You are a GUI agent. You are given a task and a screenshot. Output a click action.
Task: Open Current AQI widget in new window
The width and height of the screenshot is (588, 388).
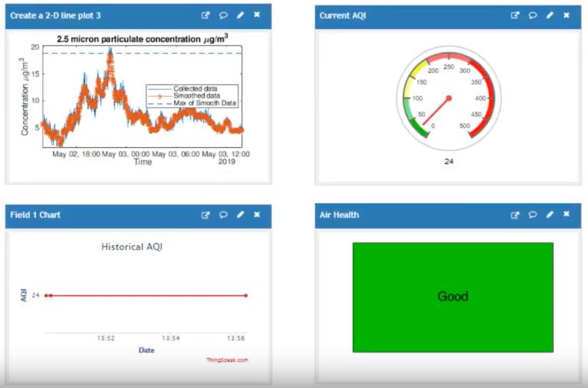coord(515,15)
